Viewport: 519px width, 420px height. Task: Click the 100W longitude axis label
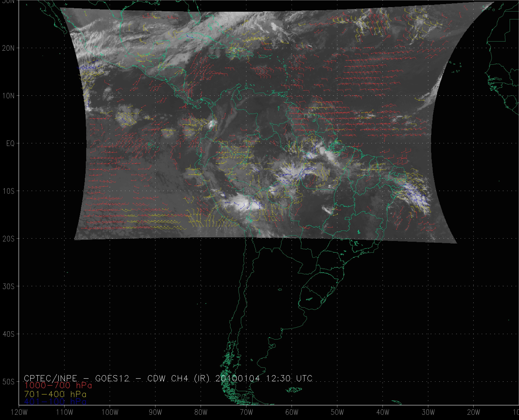(110, 412)
